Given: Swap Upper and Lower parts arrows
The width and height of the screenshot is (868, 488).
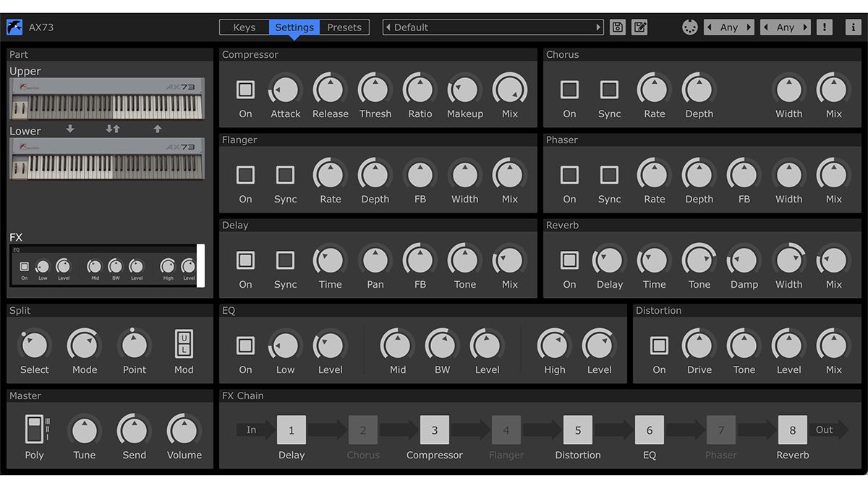Looking at the screenshot, I should tap(113, 129).
